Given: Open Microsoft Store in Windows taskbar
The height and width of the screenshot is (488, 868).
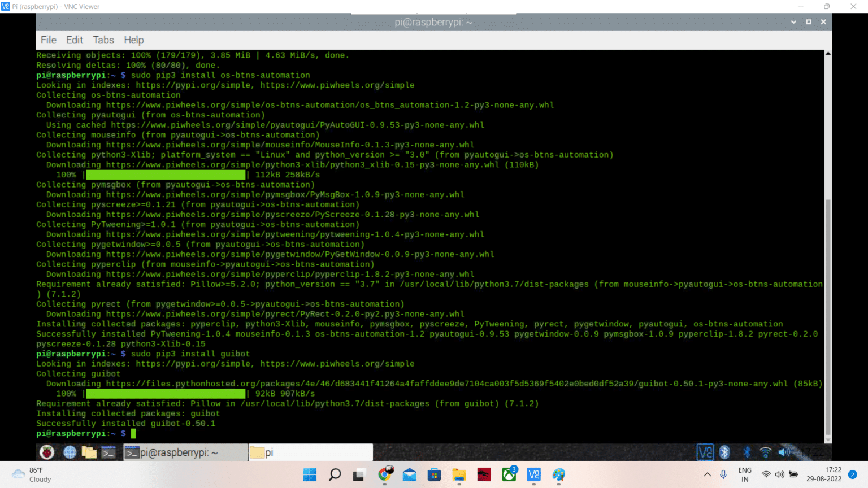Looking at the screenshot, I should tap(434, 474).
